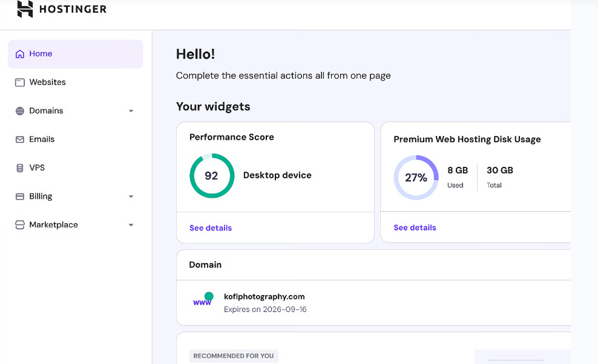Click the Performance Score 92 gauge
Screen dimensions: 598x364
click(212, 176)
